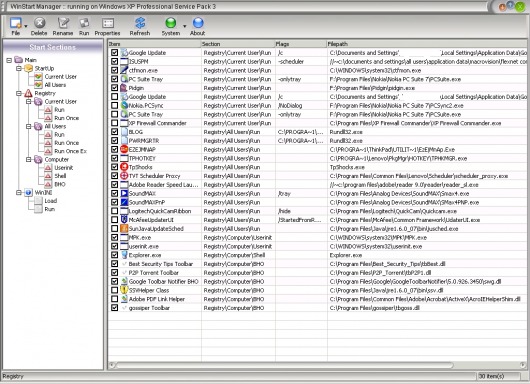Select the Registry warning icon in tree
The height and width of the screenshot is (384, 530).
coord(28,93)
